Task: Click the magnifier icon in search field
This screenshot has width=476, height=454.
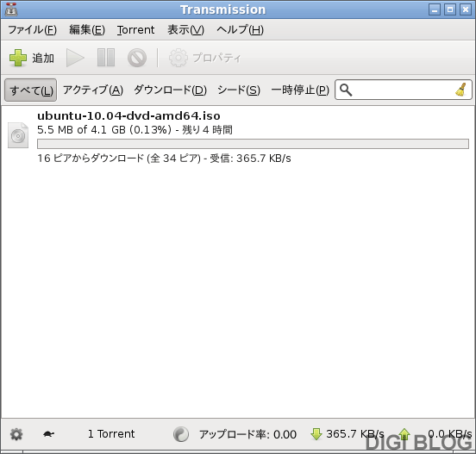Action: [346, 90]
